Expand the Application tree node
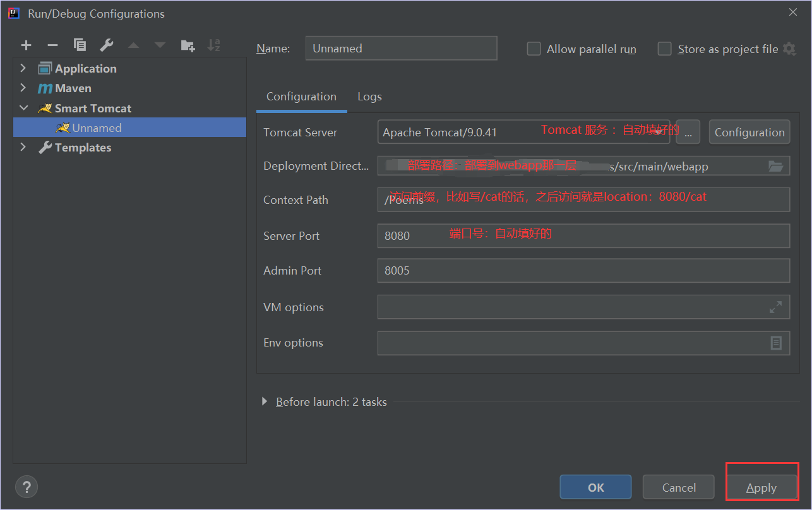 23,68
